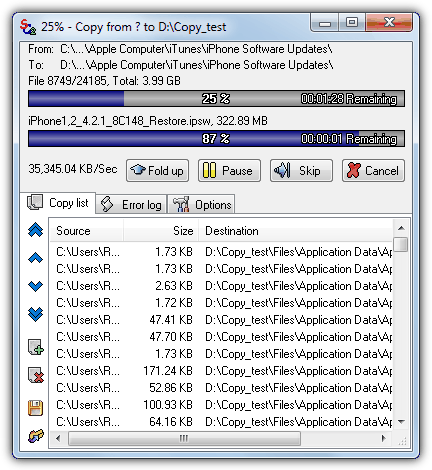The image size is (432, 470).
Task: Select the Copy list tab
Action: (x=58, y=203)
